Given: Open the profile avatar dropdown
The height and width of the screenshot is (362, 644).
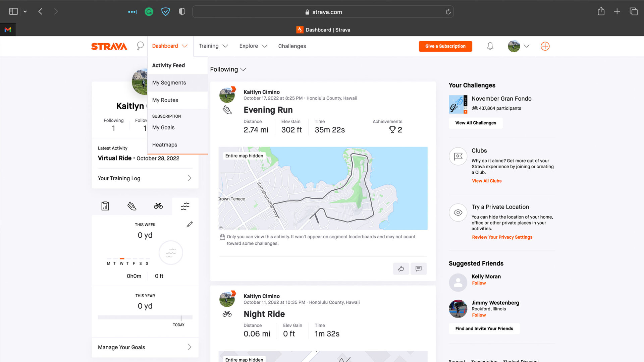Looking at the screenshot, I should pyautogui.click(x=519, y=46).
